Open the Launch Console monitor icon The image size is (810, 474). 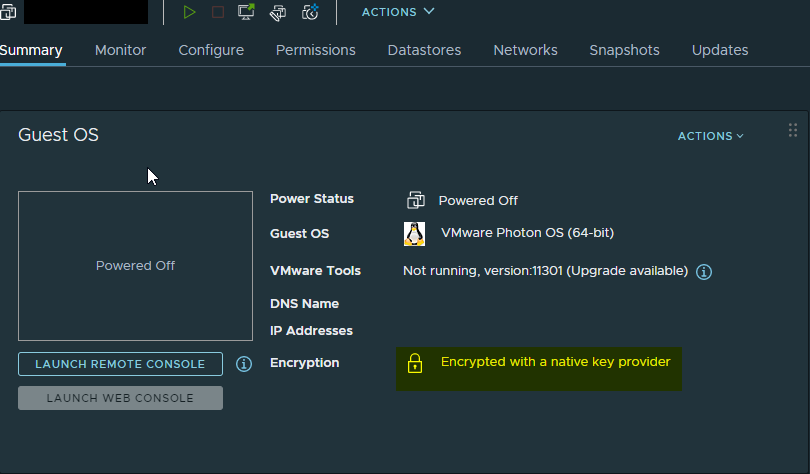(246, 12)
